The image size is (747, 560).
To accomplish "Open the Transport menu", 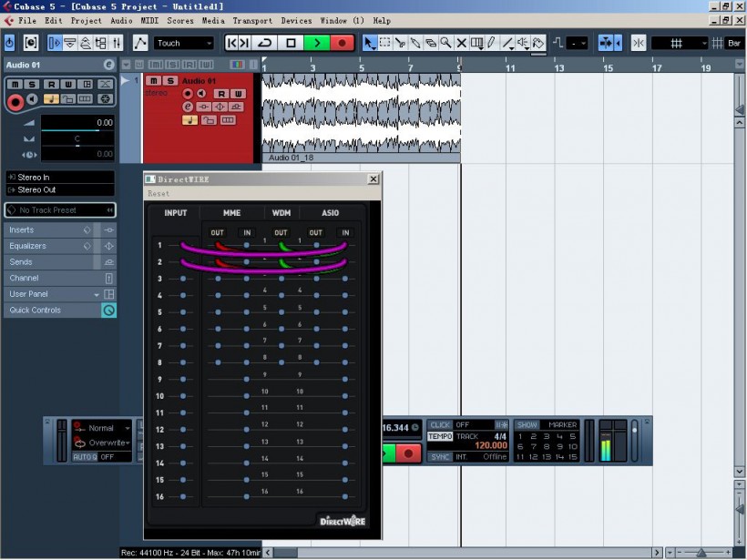I will point(251,20).
